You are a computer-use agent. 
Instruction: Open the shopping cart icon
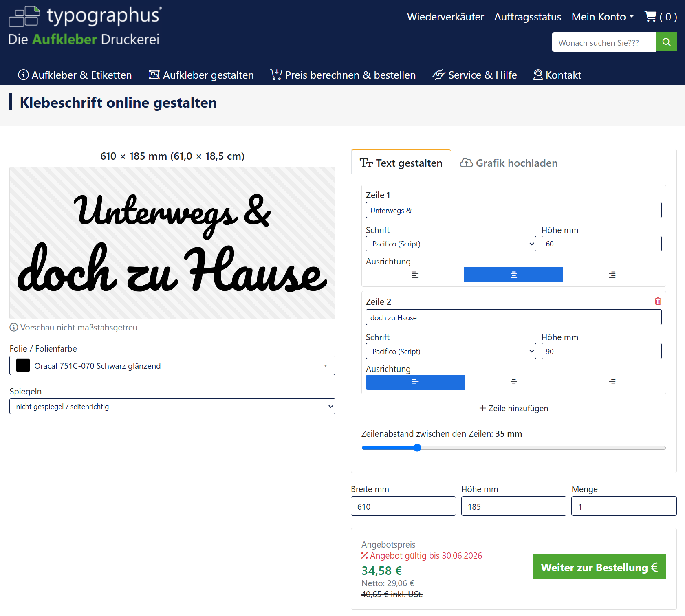pos(650,17)
